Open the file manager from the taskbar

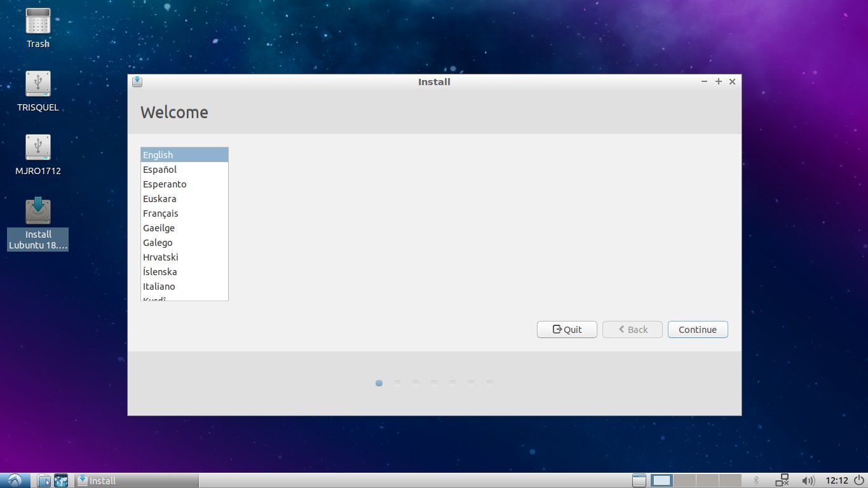[x=43, y=480]
